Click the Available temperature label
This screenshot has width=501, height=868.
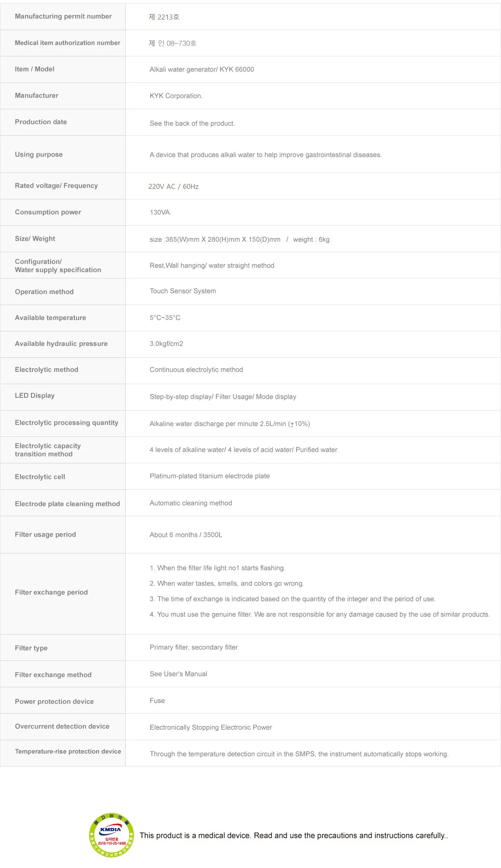click(51, 318)
